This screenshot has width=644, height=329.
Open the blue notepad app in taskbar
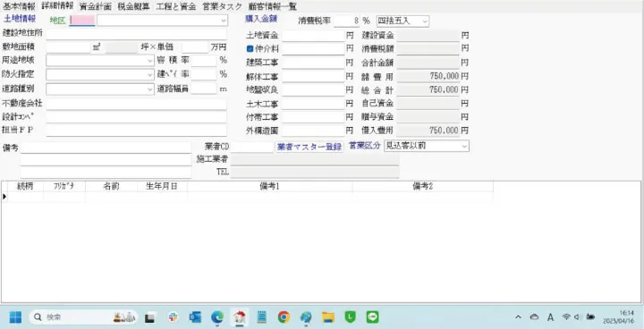click(x=261, y=317)
